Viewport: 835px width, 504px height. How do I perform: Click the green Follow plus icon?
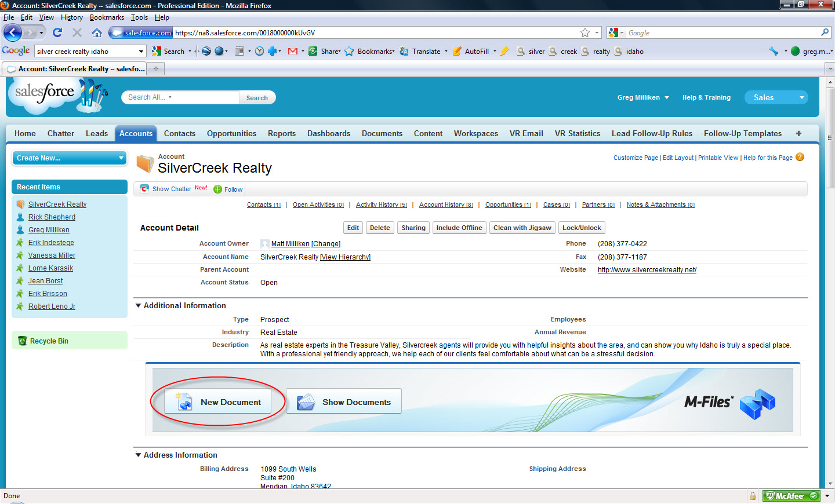(x=218, y=189)
